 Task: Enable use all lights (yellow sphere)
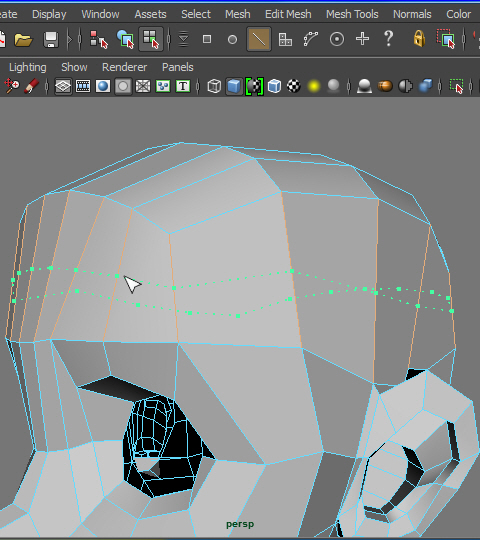[x=314, y=86]
